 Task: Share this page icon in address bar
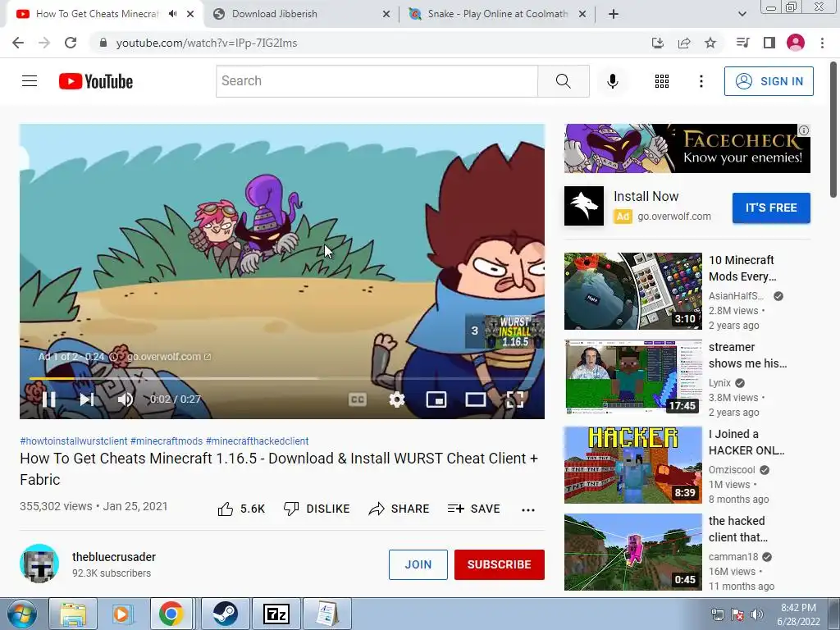684,43
